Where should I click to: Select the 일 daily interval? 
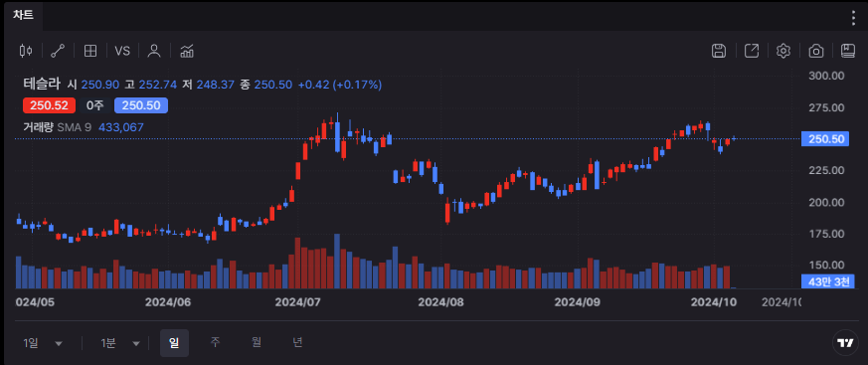click(x=174, y=343)
